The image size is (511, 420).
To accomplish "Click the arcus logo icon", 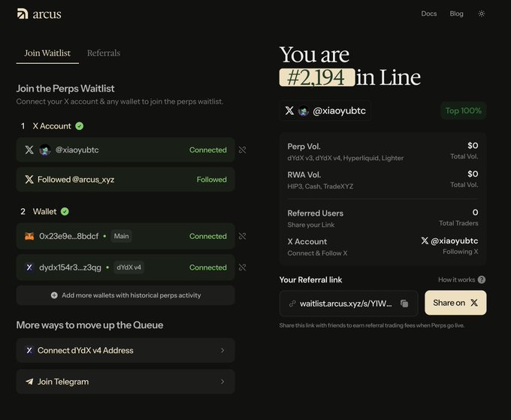I will 23,14.
